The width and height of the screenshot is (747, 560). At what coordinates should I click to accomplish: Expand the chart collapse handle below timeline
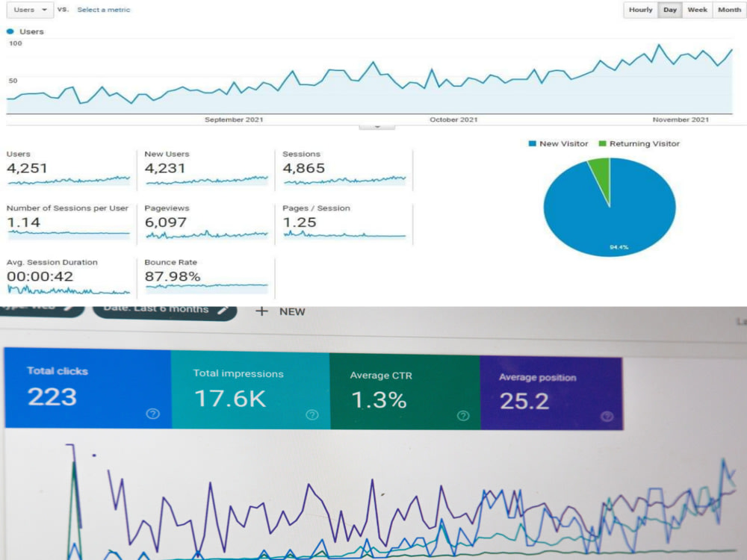(x=376, y=127)
